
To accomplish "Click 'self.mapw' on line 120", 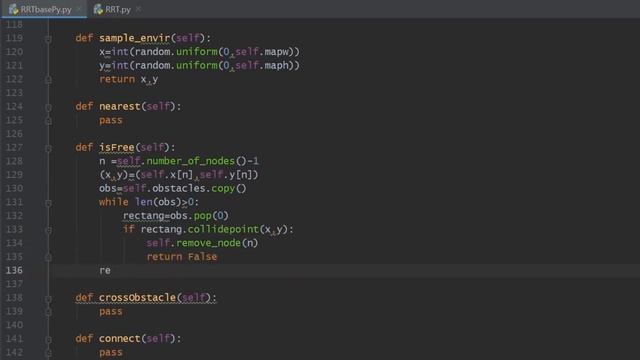I will tap(262, 52).
